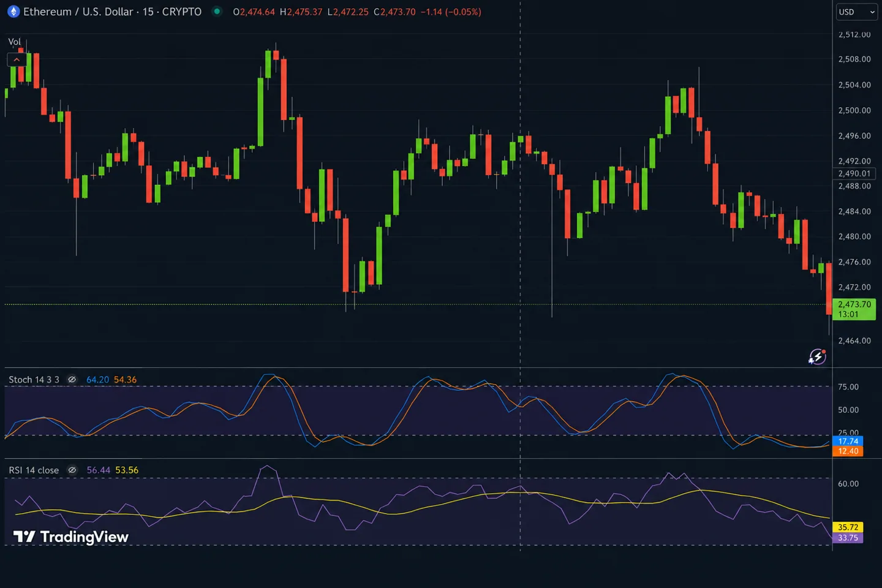Screen dimensions: 882x588
Task: Click the 2,500.00 price scale label
Action: 854,110
